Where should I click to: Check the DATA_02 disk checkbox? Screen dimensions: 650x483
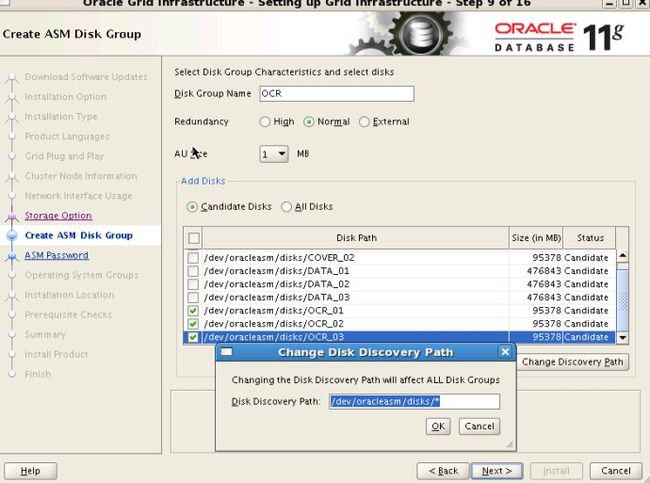193,284
